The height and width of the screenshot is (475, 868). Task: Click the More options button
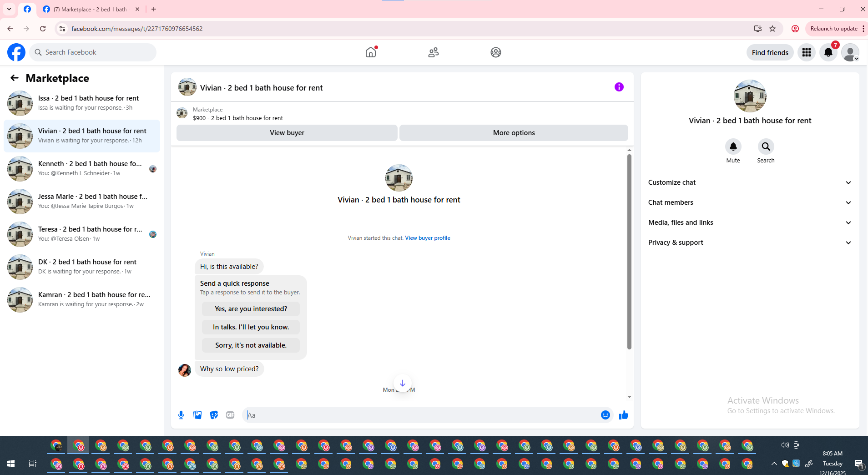(514, 133)
